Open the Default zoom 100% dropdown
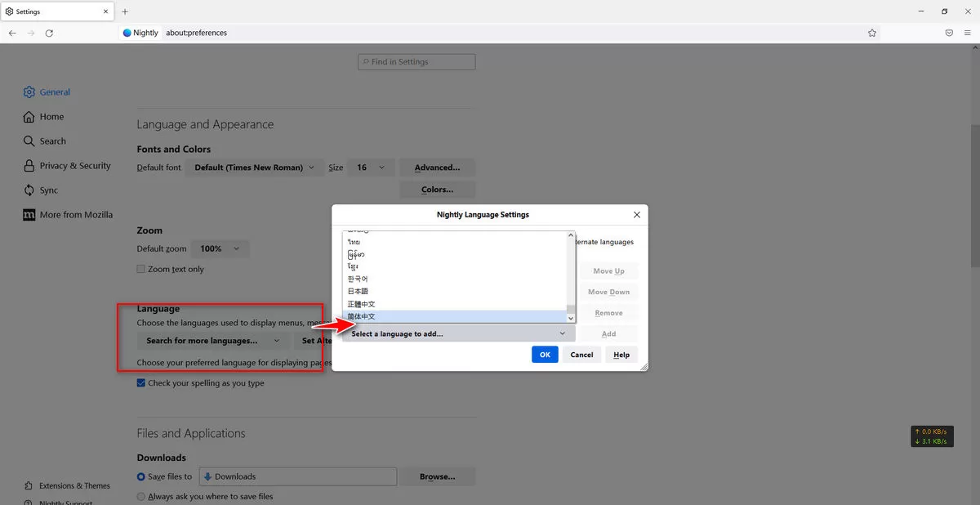 pos(220,248)
